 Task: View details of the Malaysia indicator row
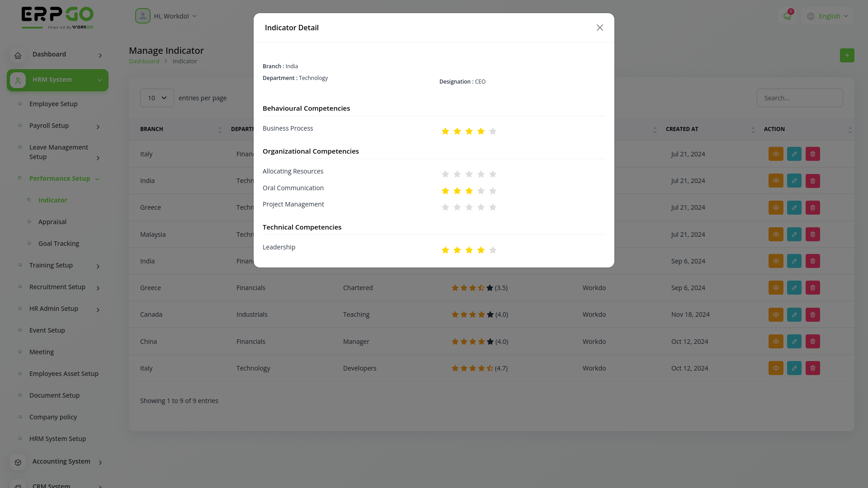pos(776,234)
